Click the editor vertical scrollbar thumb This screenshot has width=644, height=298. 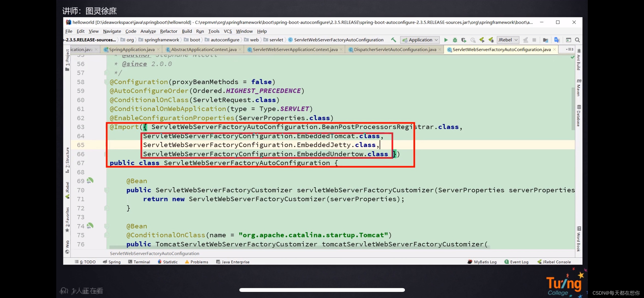point(573,109)
